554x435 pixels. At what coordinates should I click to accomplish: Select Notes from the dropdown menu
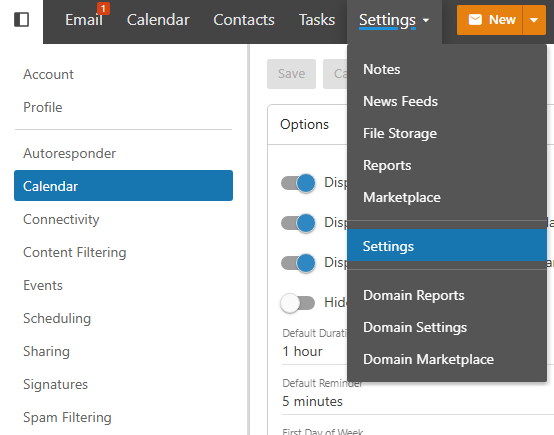[x=447, y=69]
